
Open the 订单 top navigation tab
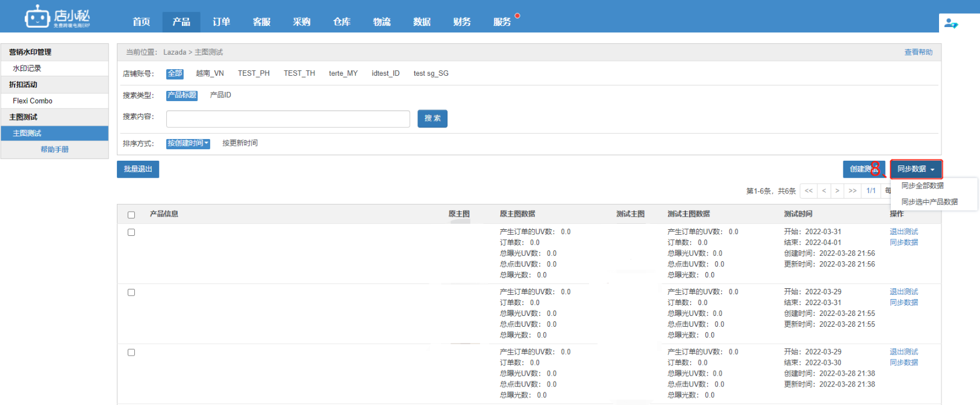[221, 22]
